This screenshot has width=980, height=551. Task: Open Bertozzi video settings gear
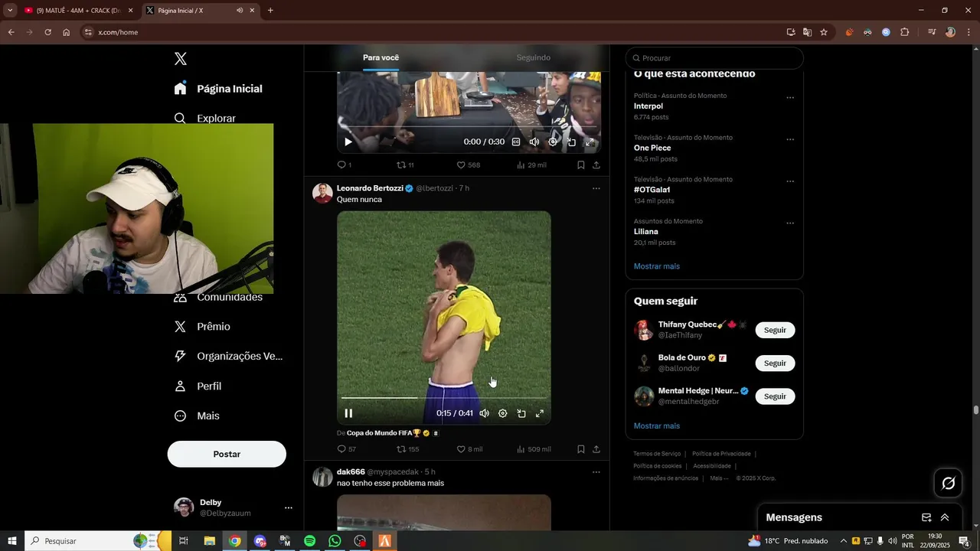point(502,413)
